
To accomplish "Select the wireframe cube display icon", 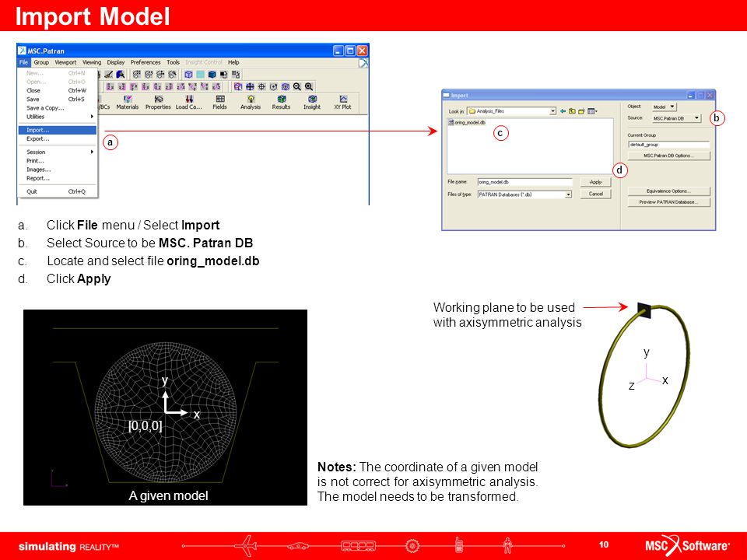I will point(188,75).
